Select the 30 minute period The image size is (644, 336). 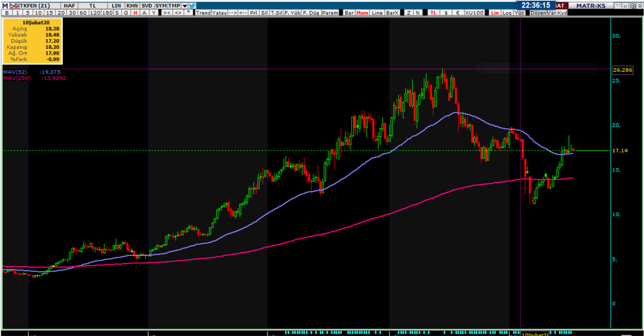click(x=72, y=13)
